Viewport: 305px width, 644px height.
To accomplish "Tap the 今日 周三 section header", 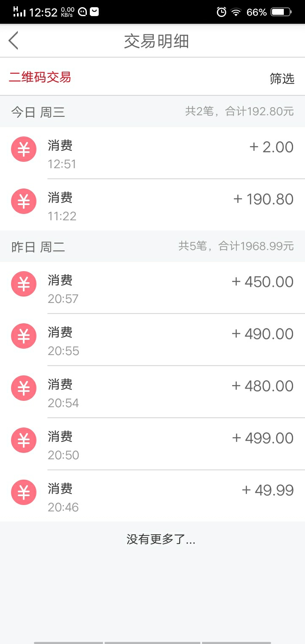I will point(38,112).
